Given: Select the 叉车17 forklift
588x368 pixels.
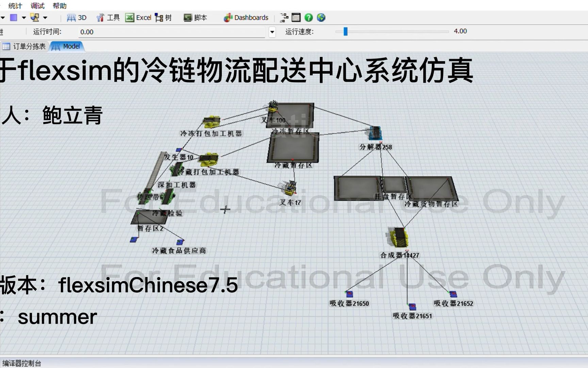Looking at the screenshot, I should [289, 188].
